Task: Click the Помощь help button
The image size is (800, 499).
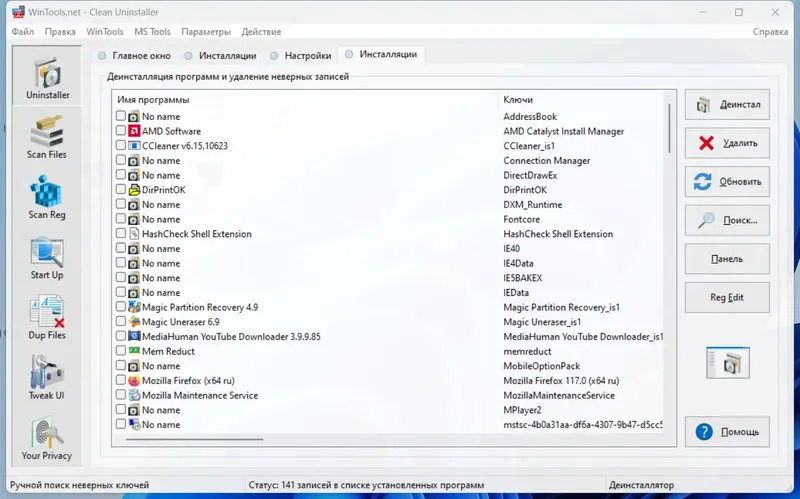Action: pyautogui.click(x=727, y=432)
